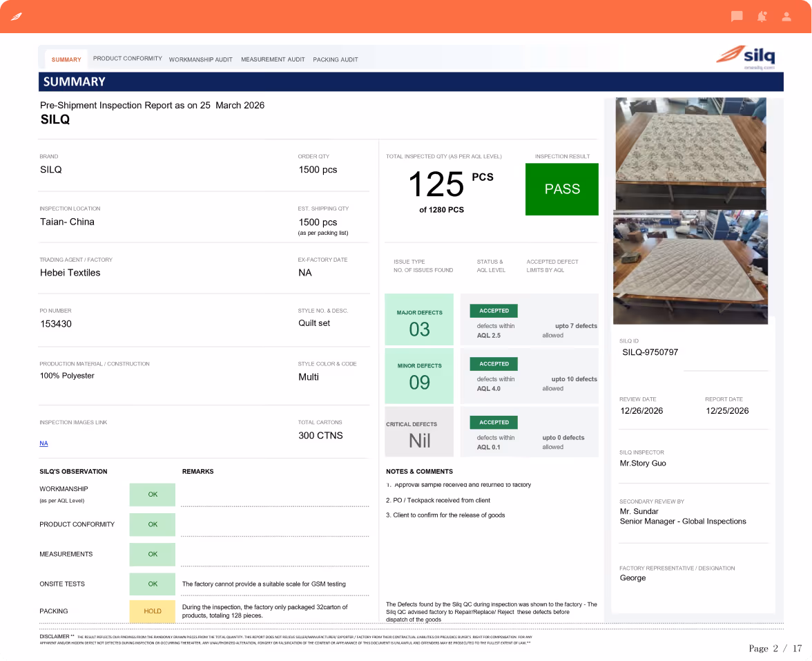
Task: Click the Page 2 / 17 indicator
Action: (775, 649)
